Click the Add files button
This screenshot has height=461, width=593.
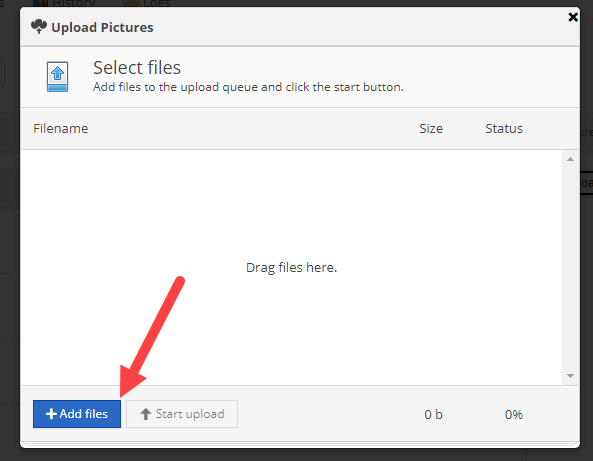pyautogui.click(x=77, y=414)
